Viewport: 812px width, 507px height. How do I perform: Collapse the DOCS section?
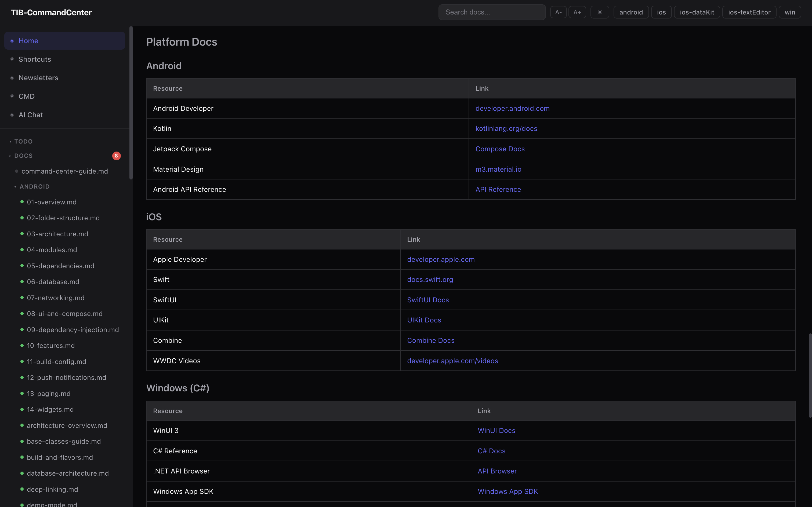click(10, 156)
